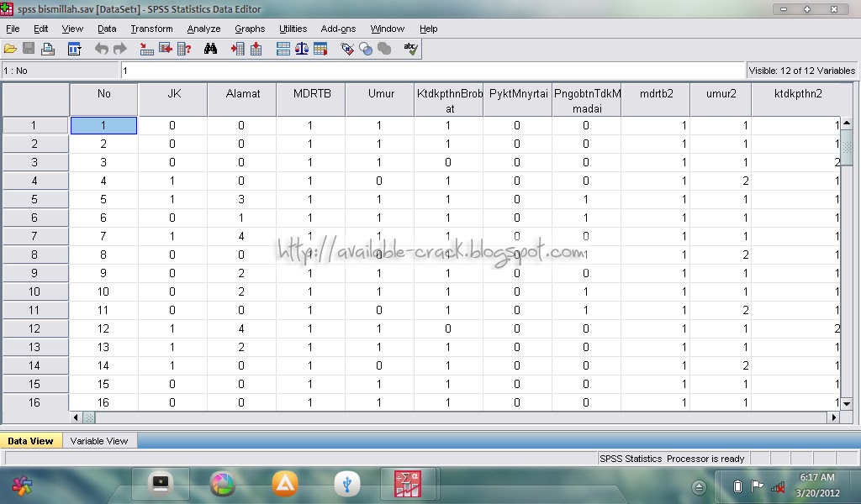This screenshot has height=504, width=861.
Task: Click the Spell Check abc icon
Action: click(x=410, y=49)
